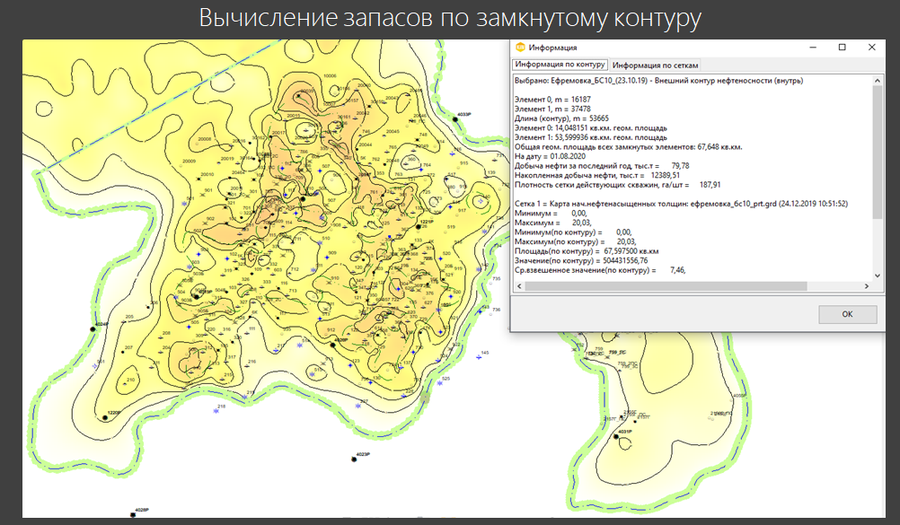Click the vertical scrollbar up arrow
Screen dimensions: 900x525
[877, 81]
